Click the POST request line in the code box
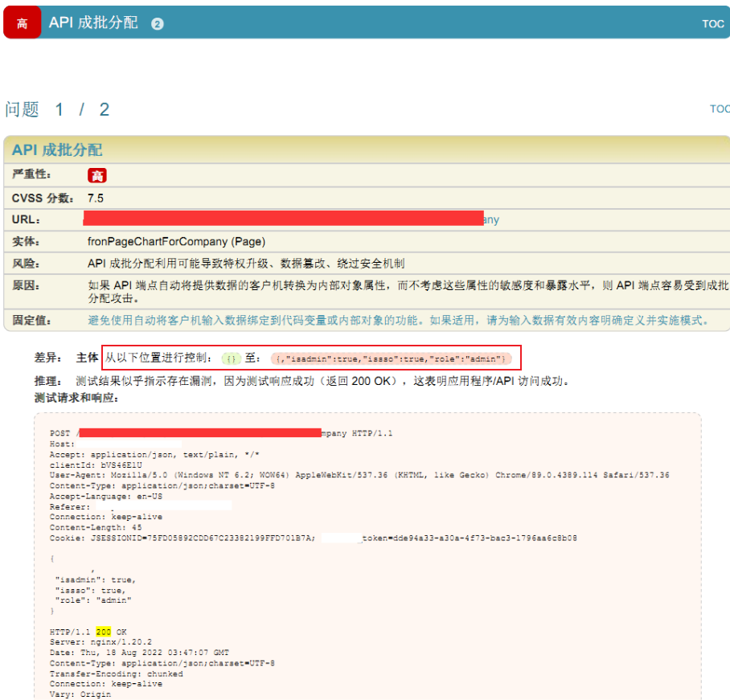 [221, 433]
